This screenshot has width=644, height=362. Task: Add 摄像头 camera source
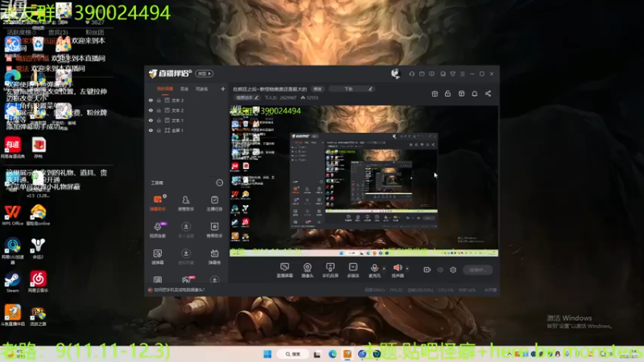308,270
